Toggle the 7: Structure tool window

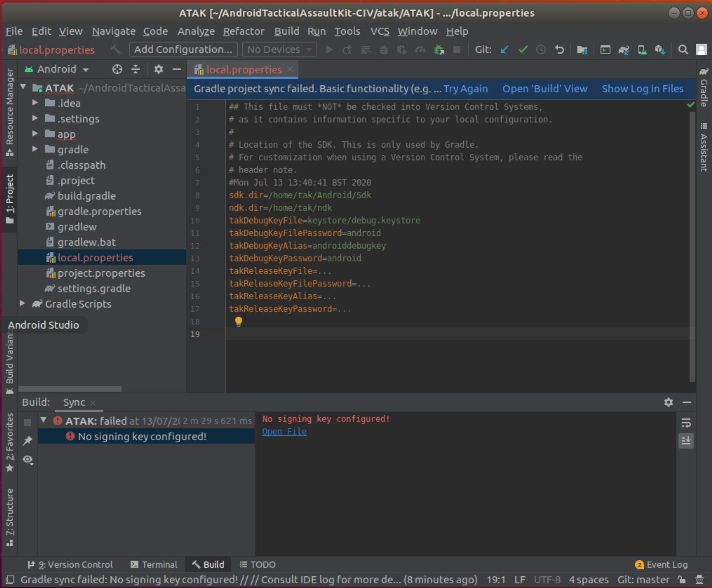(10, 517)
